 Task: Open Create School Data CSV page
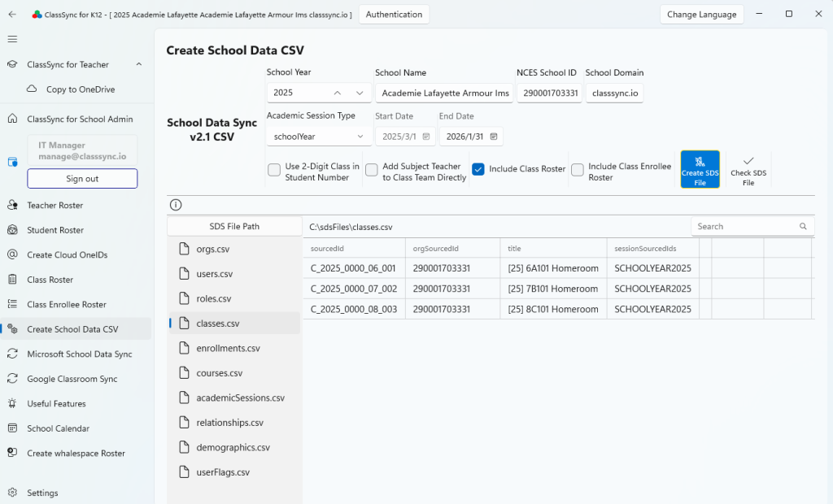[x=76, y=329]
